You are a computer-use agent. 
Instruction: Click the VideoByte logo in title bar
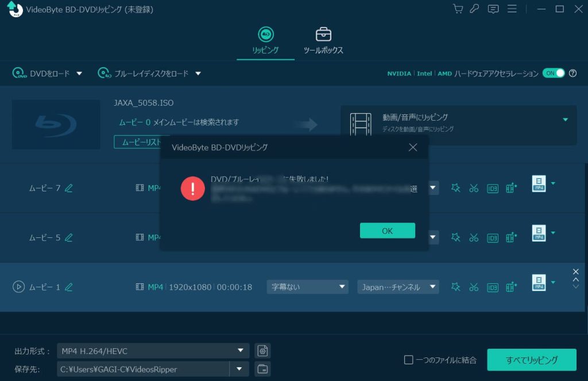point(14,9)
